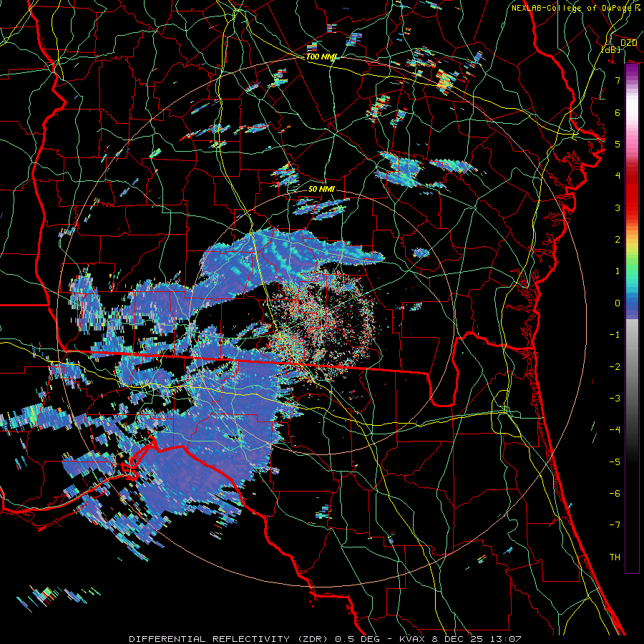Click the [dB] units label
The image size is (644, 644).
coord(611,50)
